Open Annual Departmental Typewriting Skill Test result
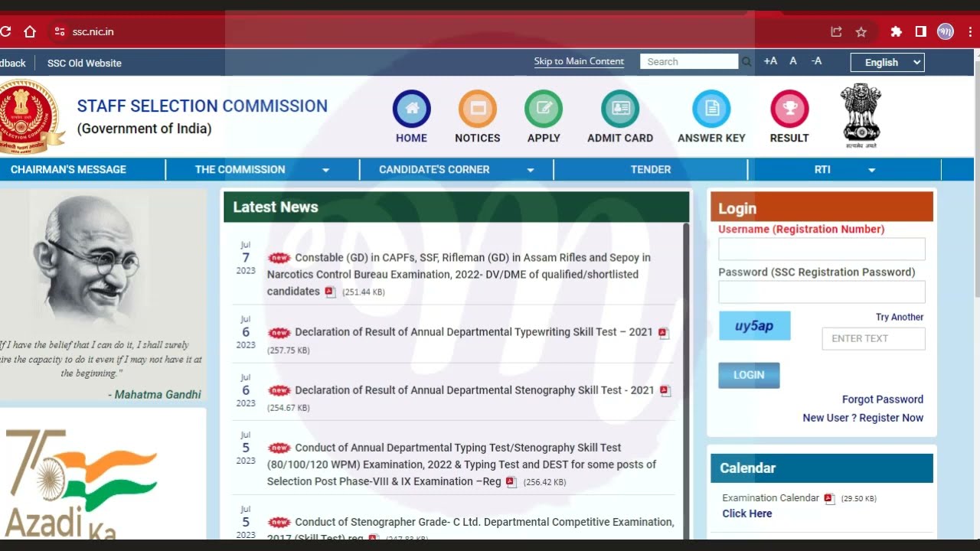The width and height of the screenshot is (980, 551). coord(474,332)
